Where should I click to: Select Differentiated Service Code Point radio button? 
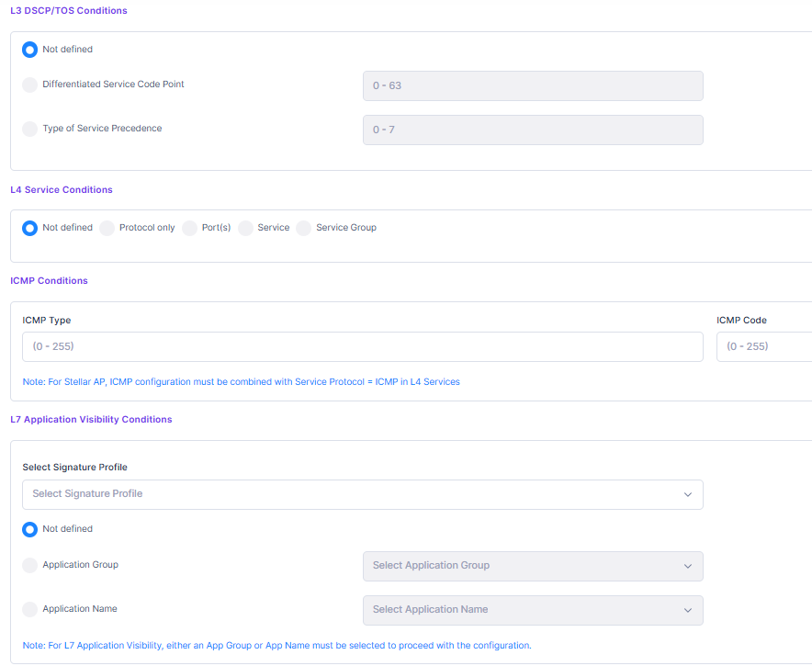coord(30,85)
